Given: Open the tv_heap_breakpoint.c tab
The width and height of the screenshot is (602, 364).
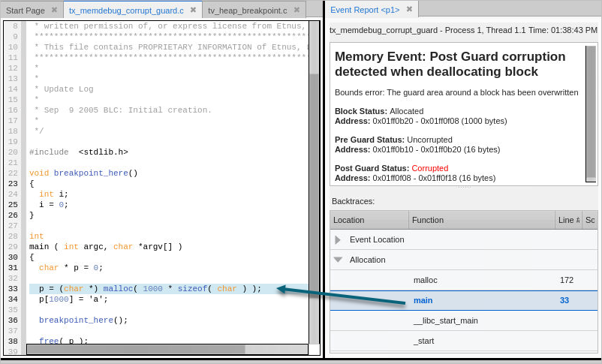Looking at the screenshot, I should point(247,11).
